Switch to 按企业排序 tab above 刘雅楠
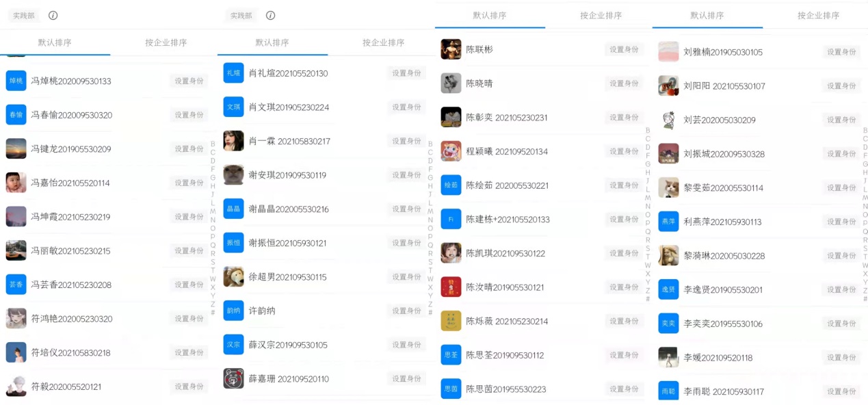The width and height of the screenshot is (868, 405). [x=817, y=15]
